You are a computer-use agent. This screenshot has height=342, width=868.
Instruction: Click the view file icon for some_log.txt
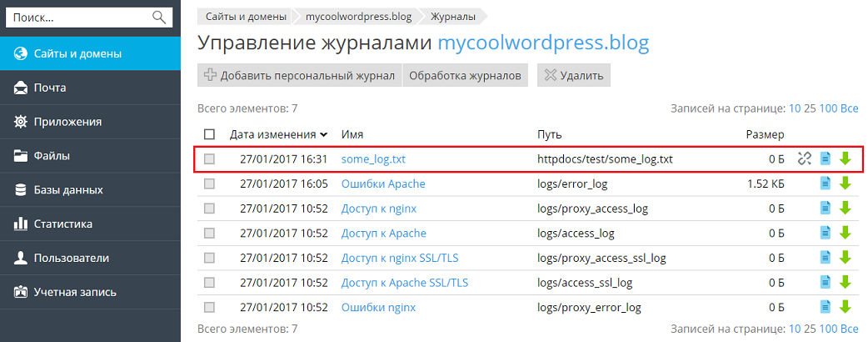(x=826, y=158)
